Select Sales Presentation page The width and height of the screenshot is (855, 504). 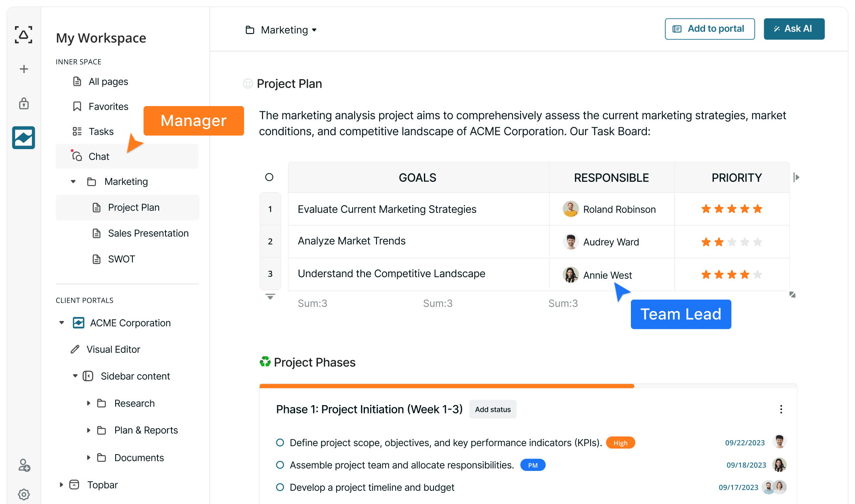click(x=148, y=233)
